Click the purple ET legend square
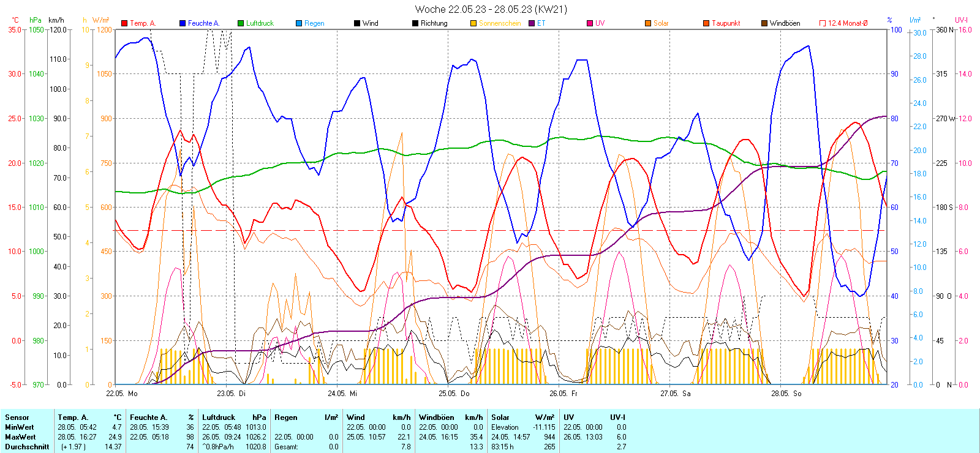The width and height of the screenshot is (980, 453). pyautogui.click(x=532, y=23)
